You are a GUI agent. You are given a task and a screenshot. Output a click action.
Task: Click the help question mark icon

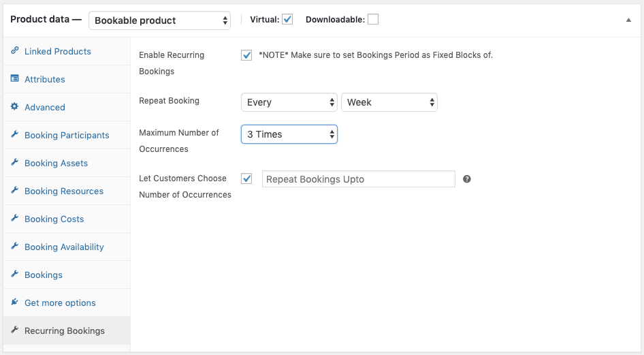click(x=467, y=179)
